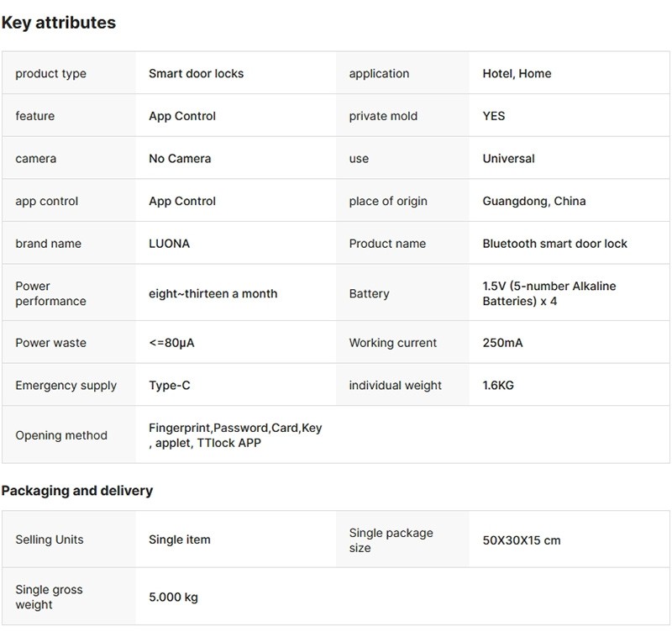Click the 'LUONA' brand name value
This screenshot has height=637, width=672.
[x=169, y=243]
